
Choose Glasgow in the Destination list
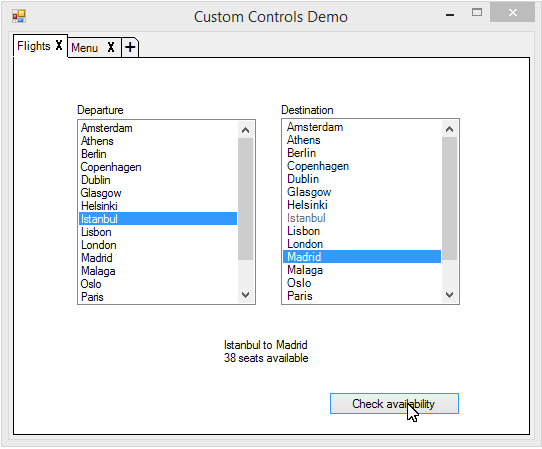362,192
